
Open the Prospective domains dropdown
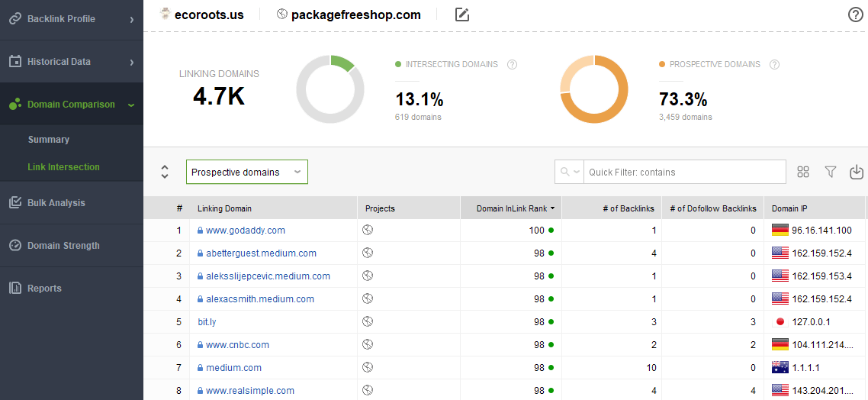point(247,172)
